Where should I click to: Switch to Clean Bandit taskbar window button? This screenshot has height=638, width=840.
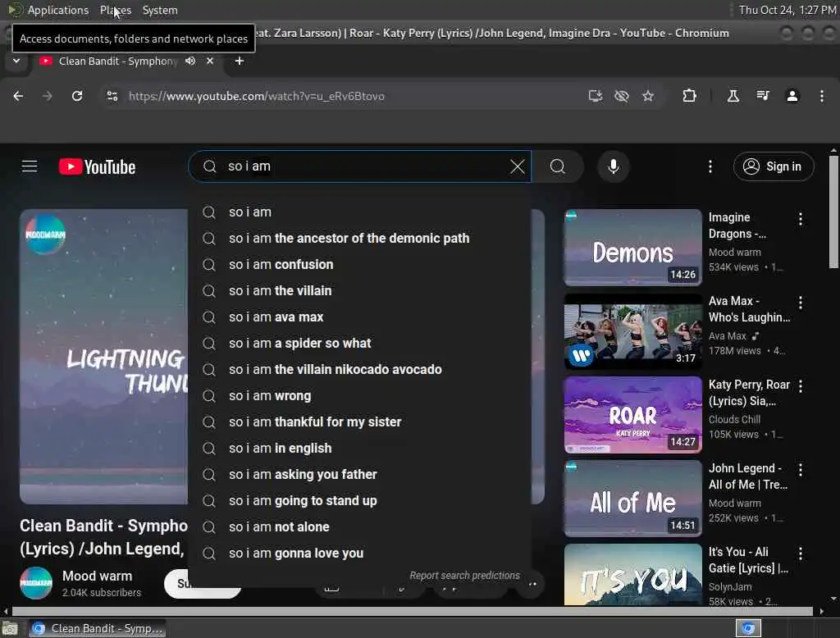[97, 628]
